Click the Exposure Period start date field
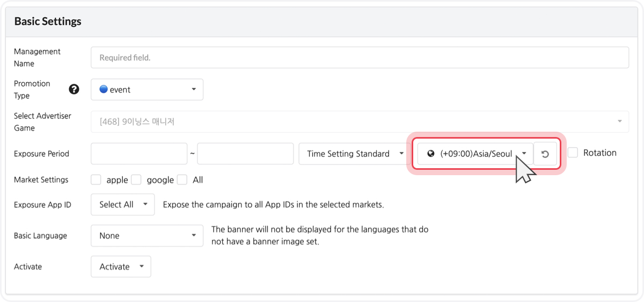Screen dimensions: 644x302 coord(139,154)
